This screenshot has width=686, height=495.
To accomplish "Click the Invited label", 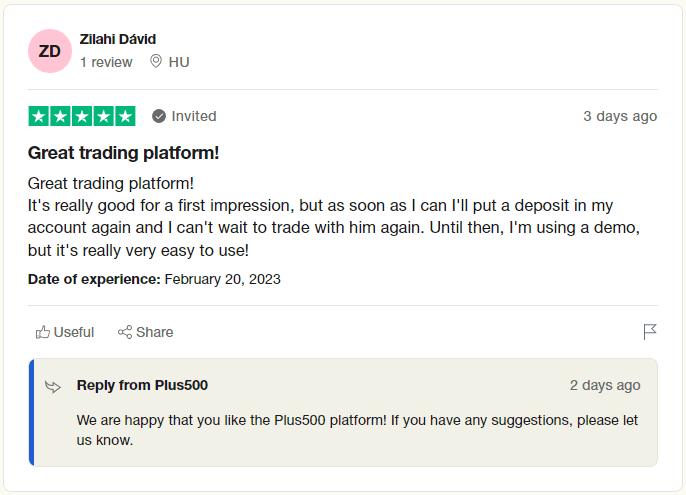I will coord(194,116).
